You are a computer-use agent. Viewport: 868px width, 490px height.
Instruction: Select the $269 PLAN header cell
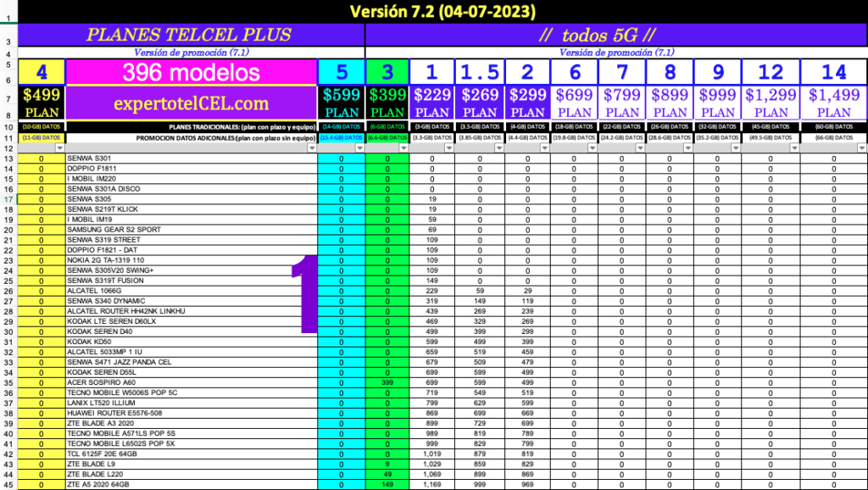tap(480, 103)
